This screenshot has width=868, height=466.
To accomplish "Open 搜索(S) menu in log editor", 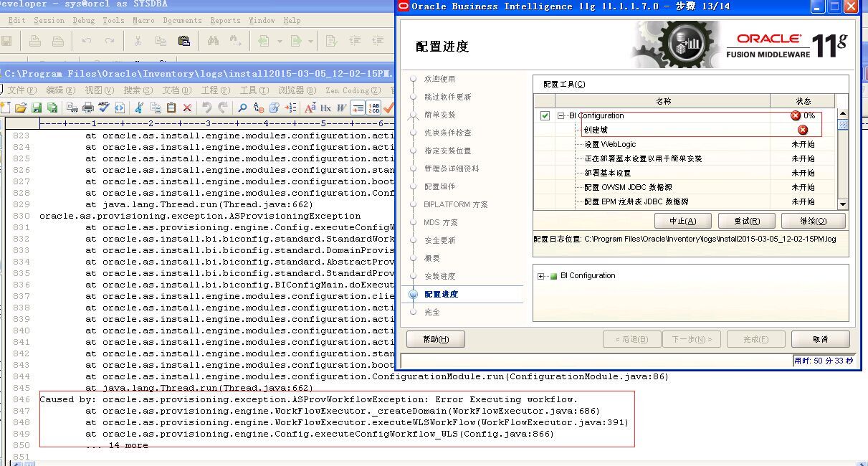I will pos(138,90).
